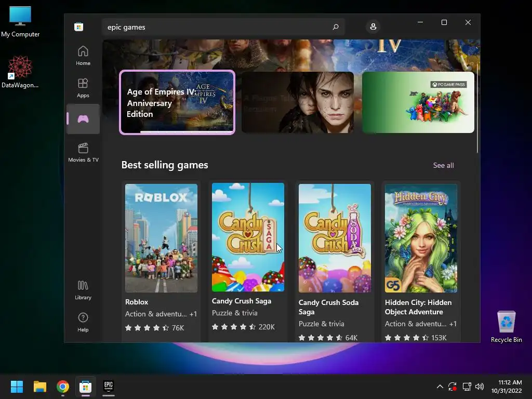The image size is (532, 399).
Task: Select DataWagon desktop shortcut icon
Action: tap(20, 72)
